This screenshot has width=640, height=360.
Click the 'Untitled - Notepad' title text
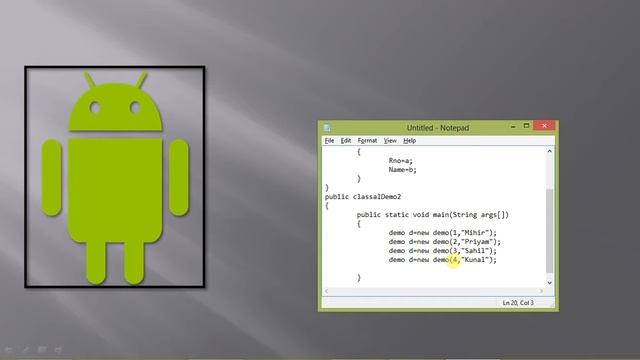(x=438, y=128)
